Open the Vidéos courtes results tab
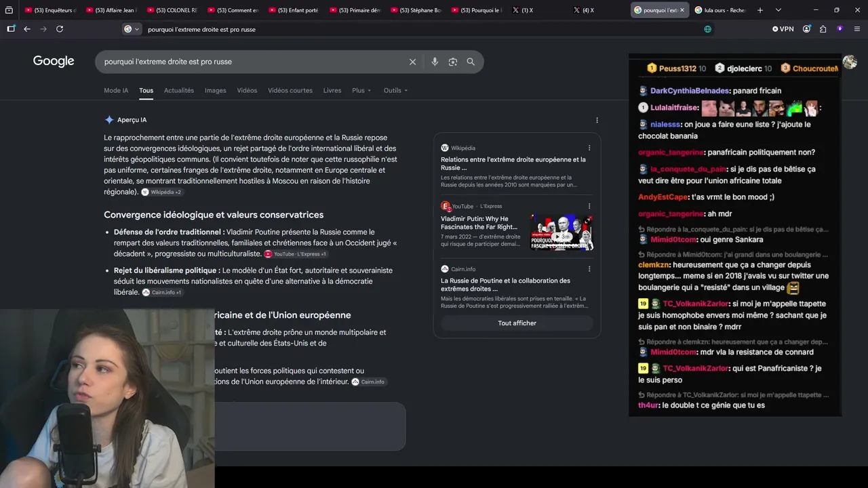868x488 pixels. click(x=290, y=90)
